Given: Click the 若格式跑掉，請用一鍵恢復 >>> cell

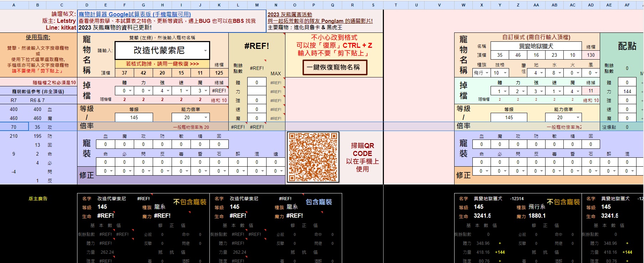Looking at the screenshot, I should [162, 64].
